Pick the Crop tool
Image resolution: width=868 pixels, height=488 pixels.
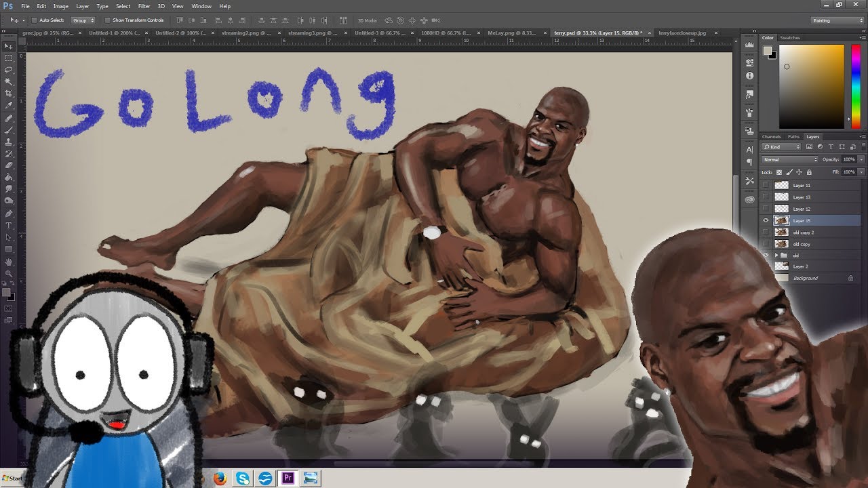[9, 94]
